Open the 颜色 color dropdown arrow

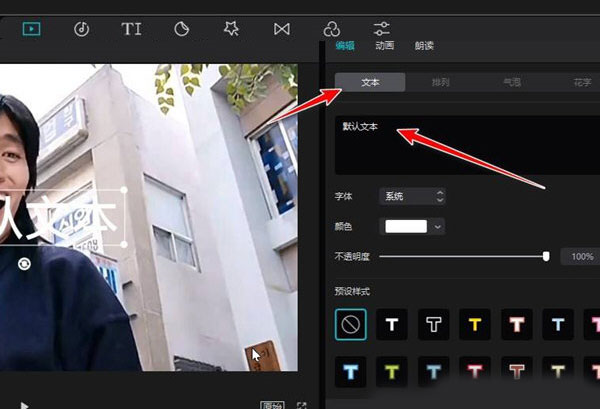438,227
